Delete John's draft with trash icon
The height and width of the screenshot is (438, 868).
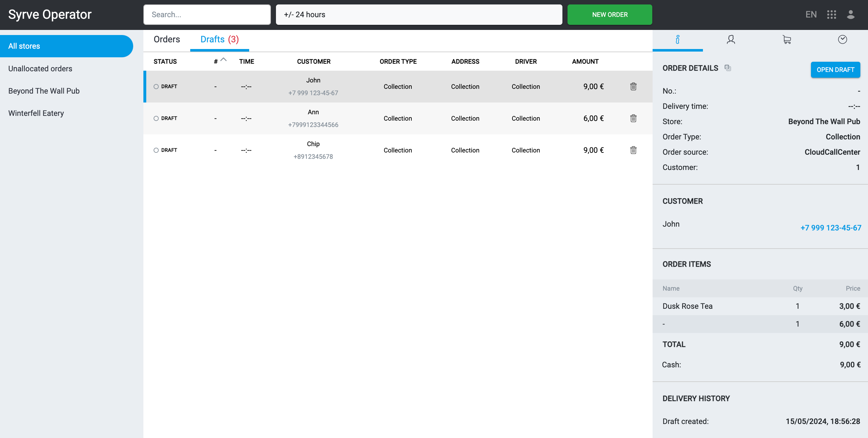point(633,87)
